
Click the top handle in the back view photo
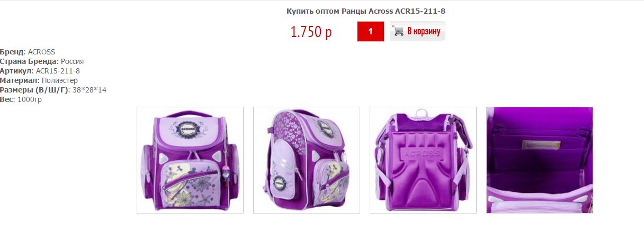(422, 112)
